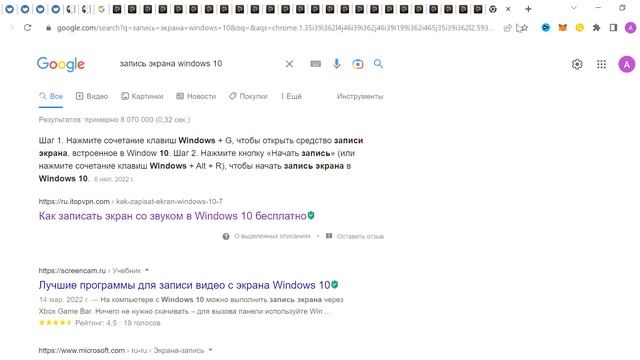Reload the page with the refresh icon
The width and height of the screenshot is (640, 360).
pos(27,28)
